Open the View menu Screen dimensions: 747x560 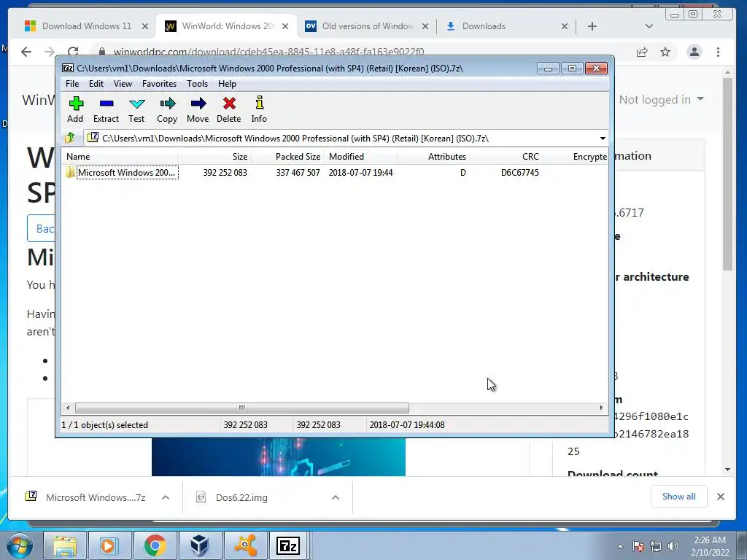123,84
